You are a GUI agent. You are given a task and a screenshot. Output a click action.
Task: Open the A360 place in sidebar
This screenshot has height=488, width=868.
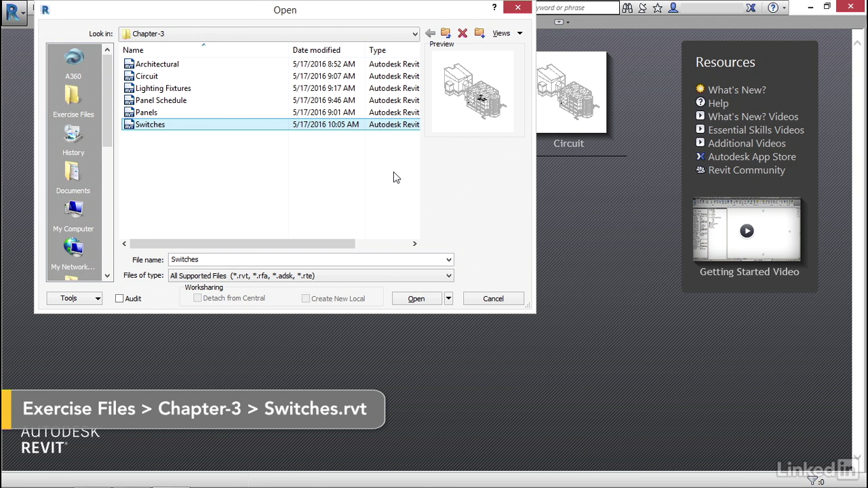[x=73, y=64]
